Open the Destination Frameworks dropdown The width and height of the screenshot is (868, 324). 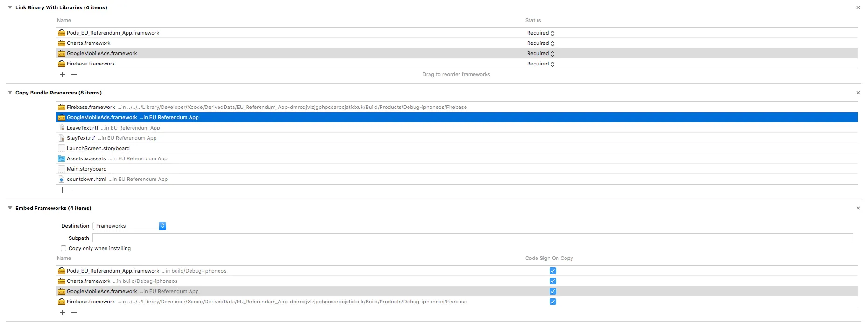click(x=129, y=226)
